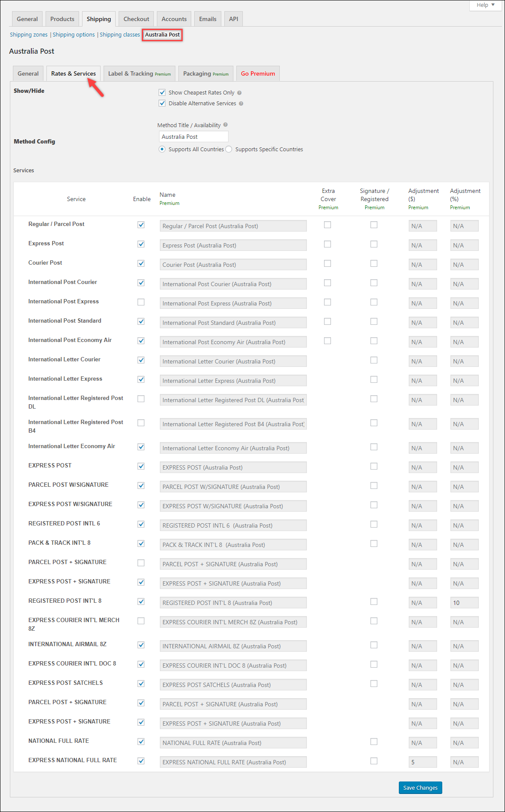Check Signature box for REGISTERED POST INT'L 8
This screenshot has height=812, width=505.
374,601
